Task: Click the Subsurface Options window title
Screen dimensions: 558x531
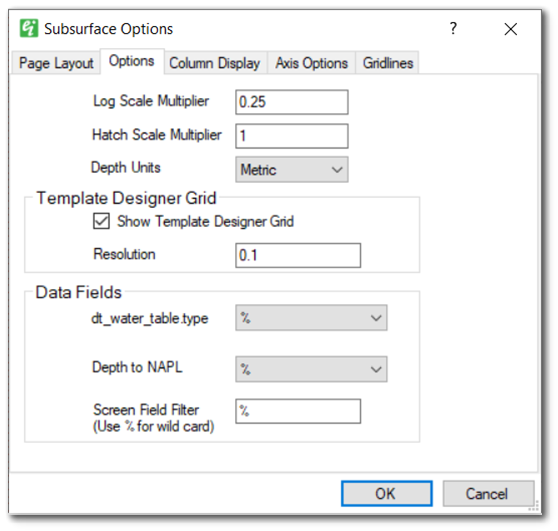Action: (x=109, y=29)
